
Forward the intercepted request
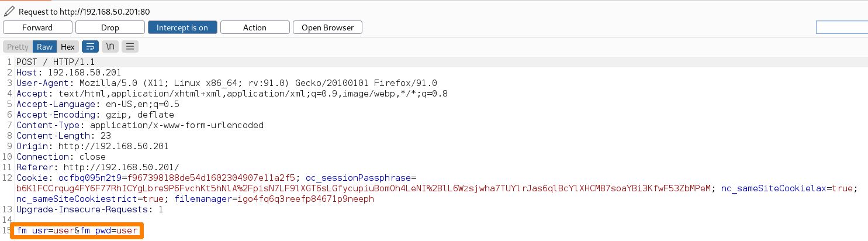(x=37, y=27)
